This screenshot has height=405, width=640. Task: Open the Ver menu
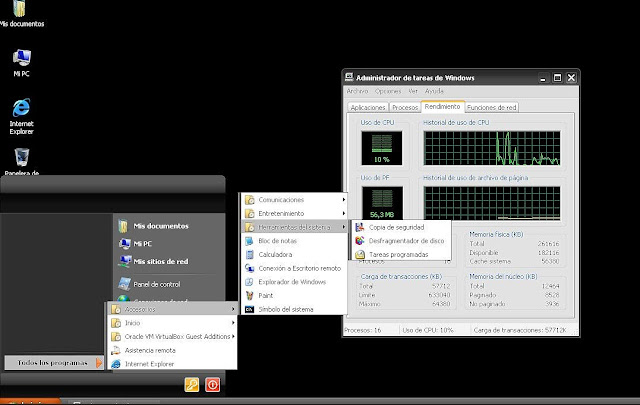point(413,91)
